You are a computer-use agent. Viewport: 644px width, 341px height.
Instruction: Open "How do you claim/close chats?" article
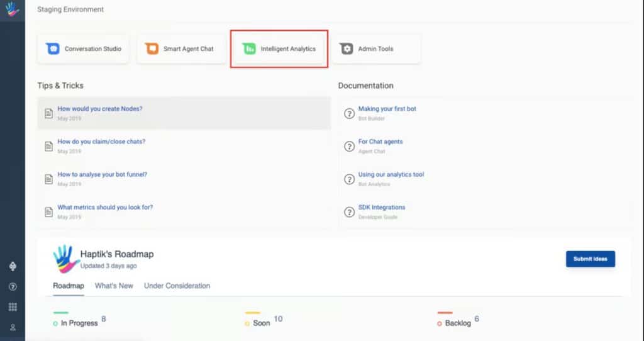click(x=101, y=142)
